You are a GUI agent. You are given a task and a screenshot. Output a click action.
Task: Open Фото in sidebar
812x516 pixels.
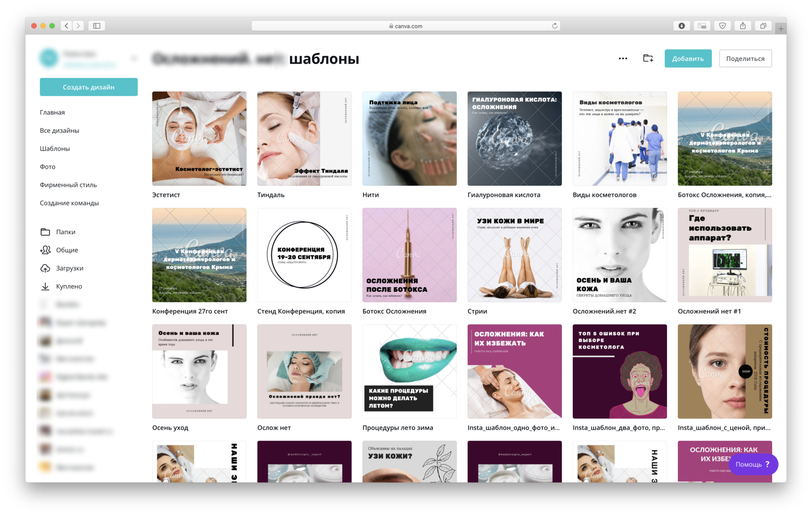[x=47, y=167]
